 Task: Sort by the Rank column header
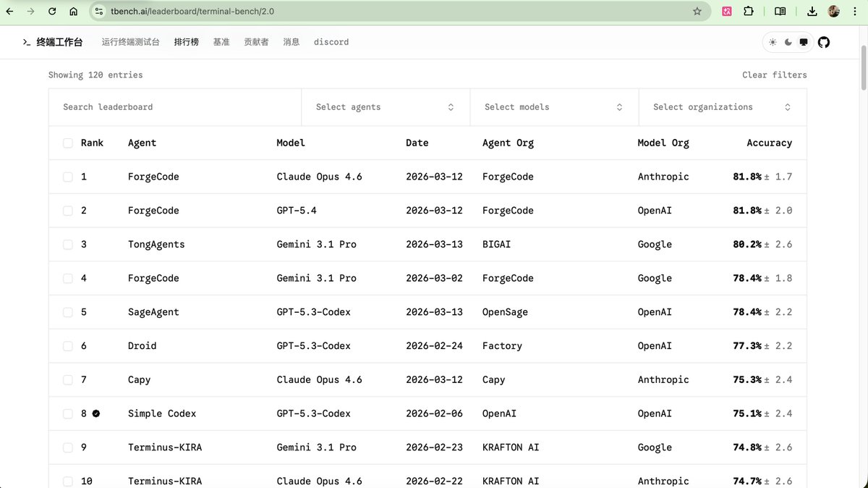tap(92, 143)
